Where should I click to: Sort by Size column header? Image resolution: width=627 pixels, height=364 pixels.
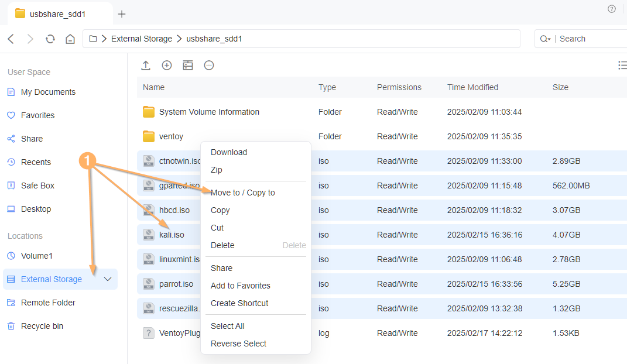[x=560, y=87]
